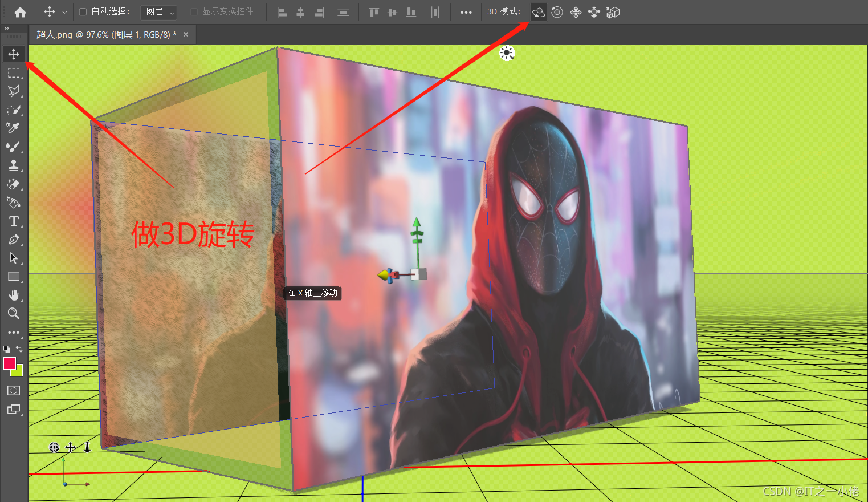Screen dimensions: 868x502
Task: Align left edges in options bar
Action: click(282, 12)
